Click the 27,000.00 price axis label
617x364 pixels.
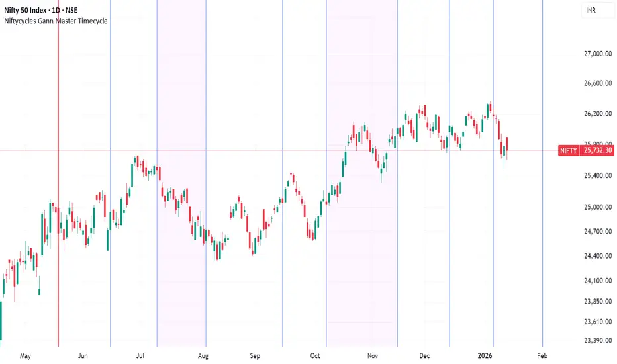coord(598,54)
